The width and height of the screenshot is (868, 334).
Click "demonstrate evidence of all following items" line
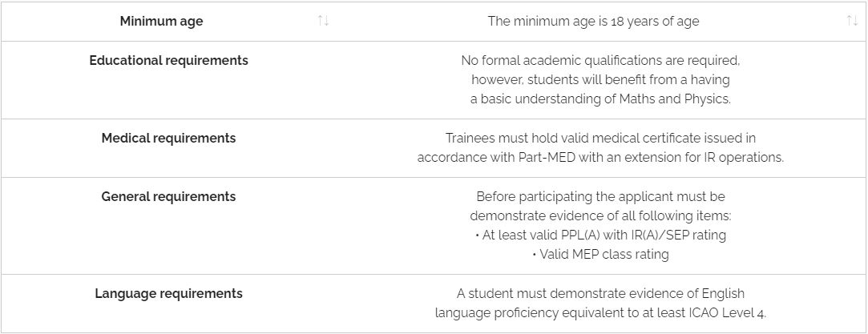(600, 216)
